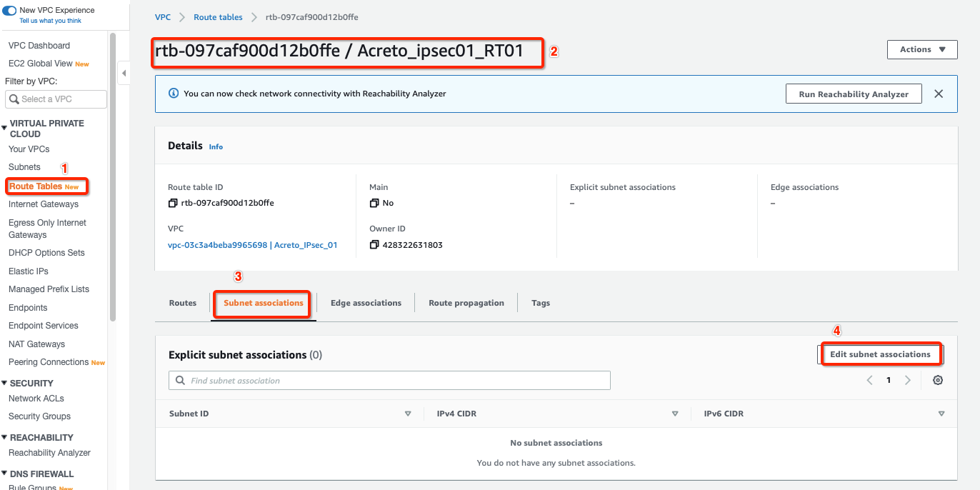Collapse the Virtual Private Cloud section
Viewport: 980px width, 490px height.
coord(4,129)
